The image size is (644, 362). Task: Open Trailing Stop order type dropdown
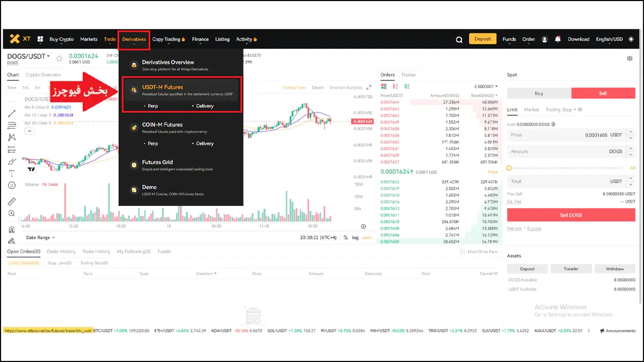(x=561, y=109)
